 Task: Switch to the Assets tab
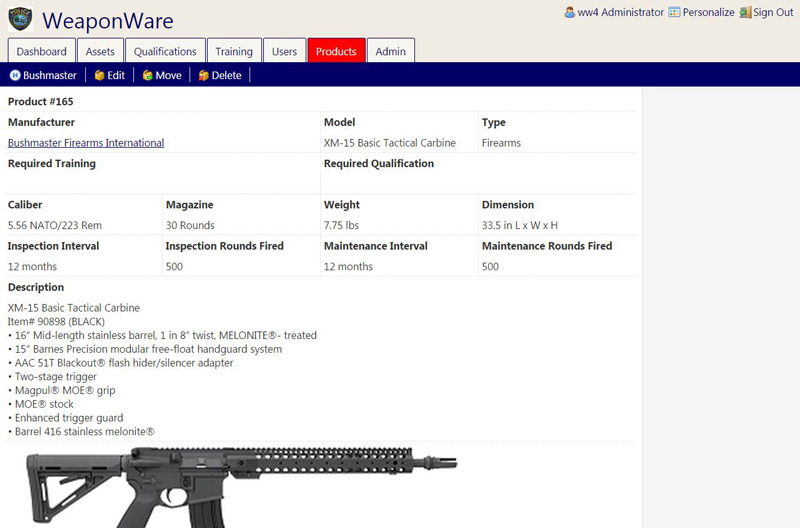(x=100, y=51)
